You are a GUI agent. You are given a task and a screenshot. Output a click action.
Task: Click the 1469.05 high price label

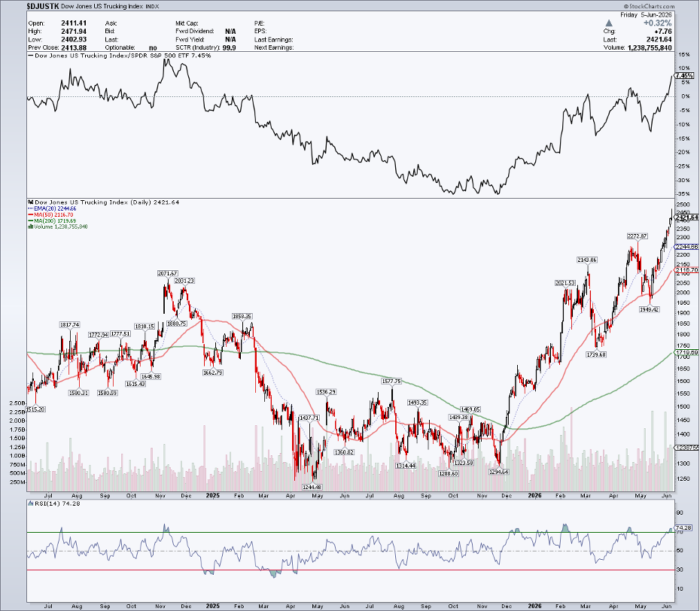(x=470, y=409)
